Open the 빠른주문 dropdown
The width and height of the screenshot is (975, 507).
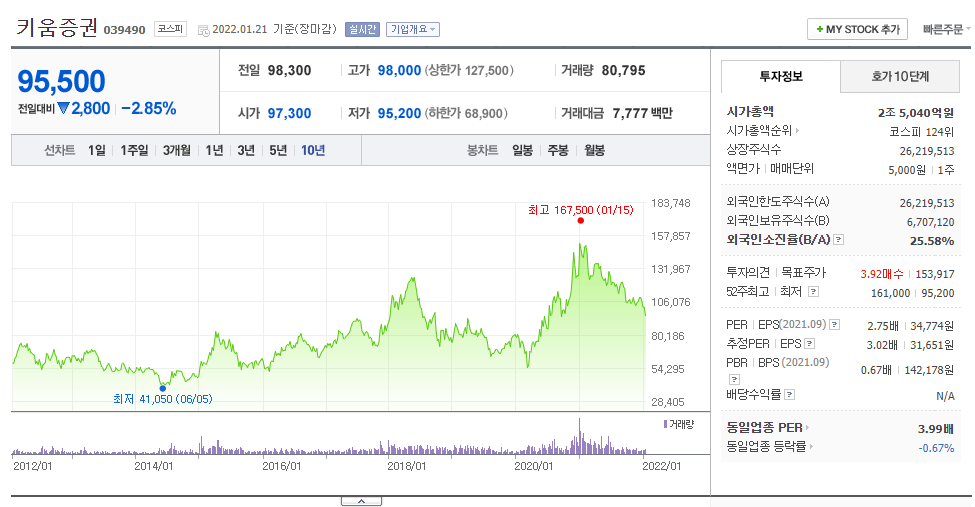946,29
